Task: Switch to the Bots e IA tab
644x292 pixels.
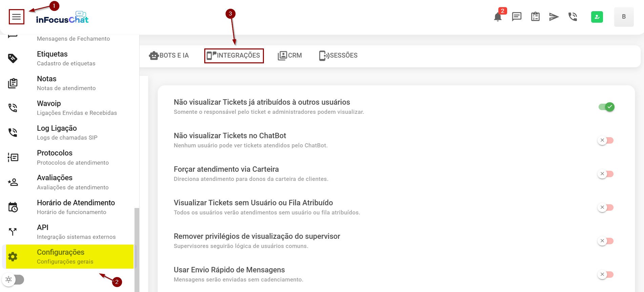Action: click(169, 56)
